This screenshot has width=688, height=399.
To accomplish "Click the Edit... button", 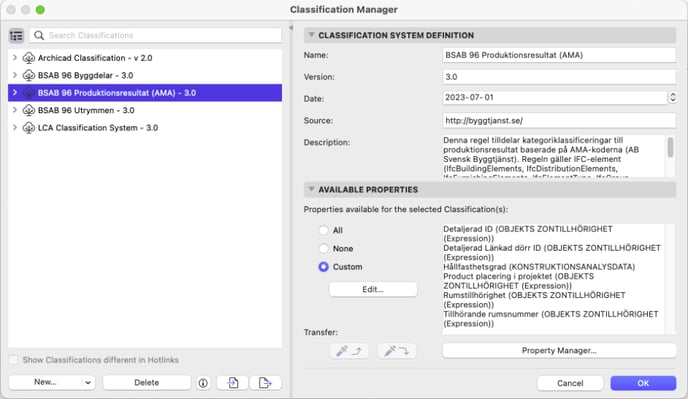I will coord(373,289).
